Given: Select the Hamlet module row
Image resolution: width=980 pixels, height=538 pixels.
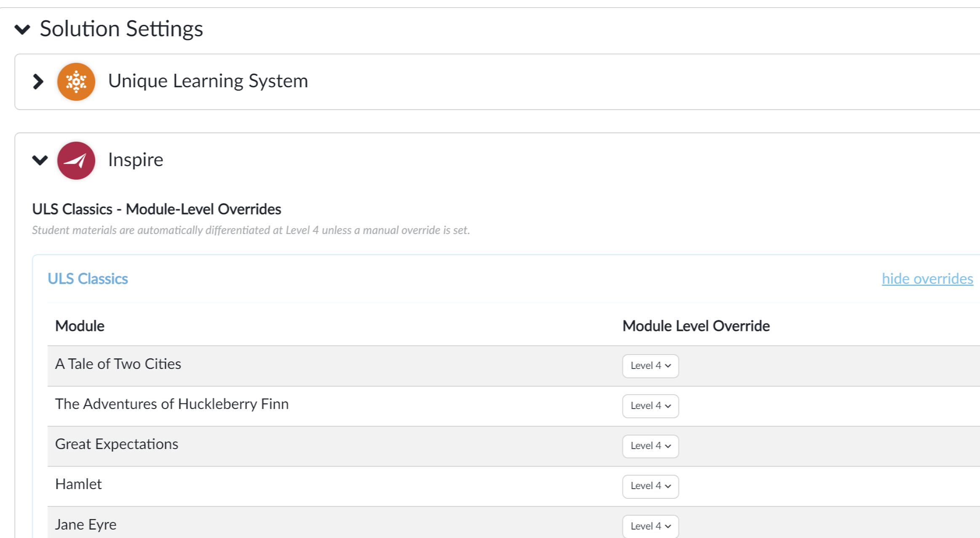Looking at the screenshot, I should [514, 486].
